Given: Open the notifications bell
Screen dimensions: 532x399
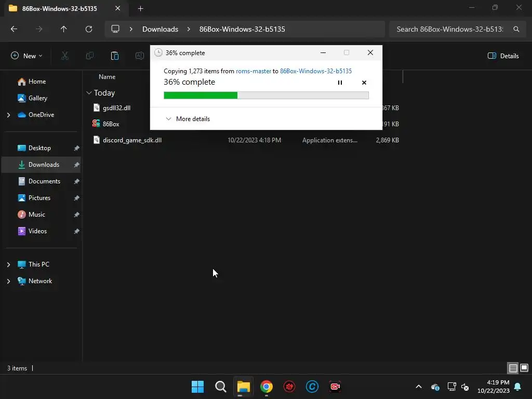Looking at the screenshot, I should pyautogui.click(x=518, y=387).
